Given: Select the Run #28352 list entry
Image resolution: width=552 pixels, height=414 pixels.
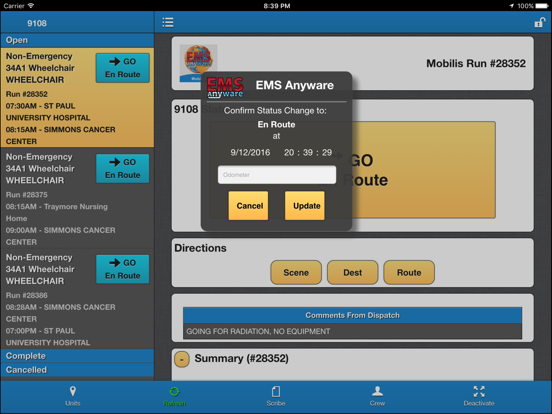Looking at the screenshot, I should (x=77, y=98).
